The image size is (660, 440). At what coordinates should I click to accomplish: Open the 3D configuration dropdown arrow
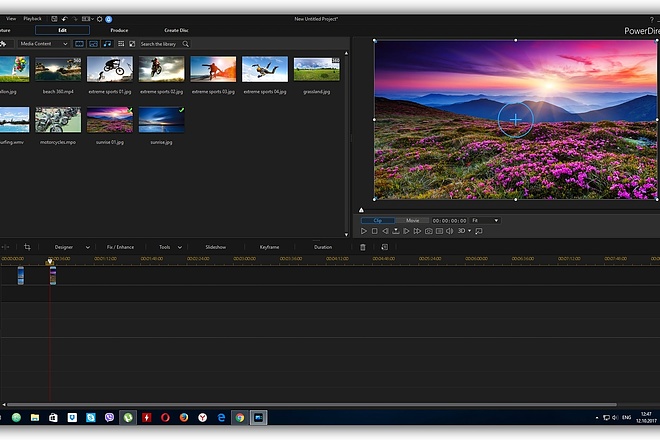[469, 231]
